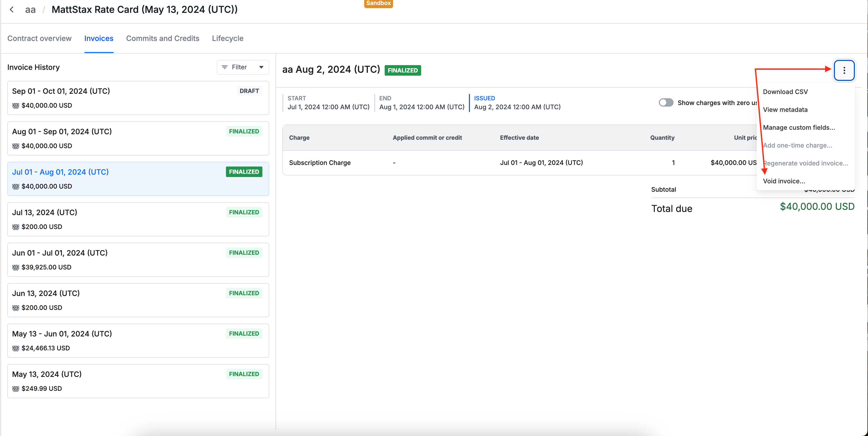Click the back arrow icon
Viewport: 868px width, 436px height.
pos(12,9)
